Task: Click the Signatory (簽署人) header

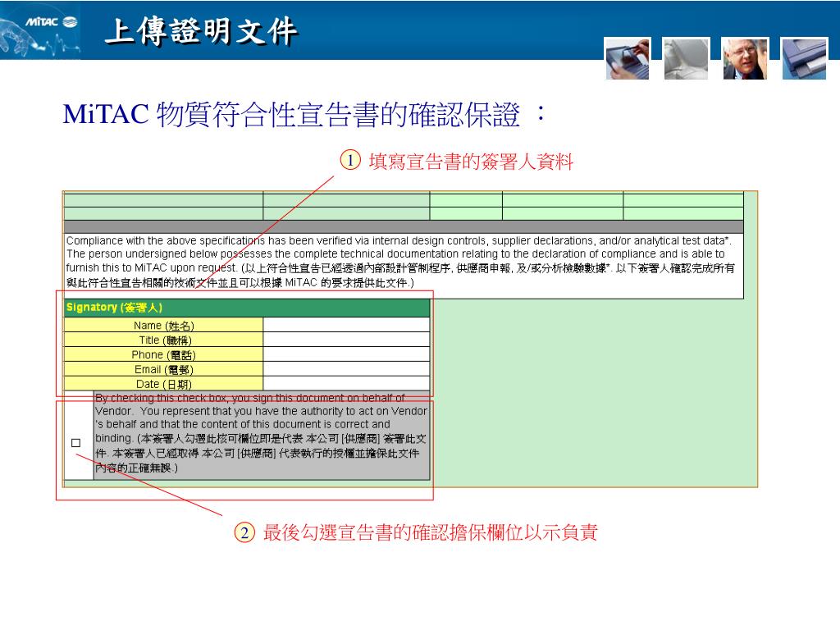Action: click(x=247, y=308)
